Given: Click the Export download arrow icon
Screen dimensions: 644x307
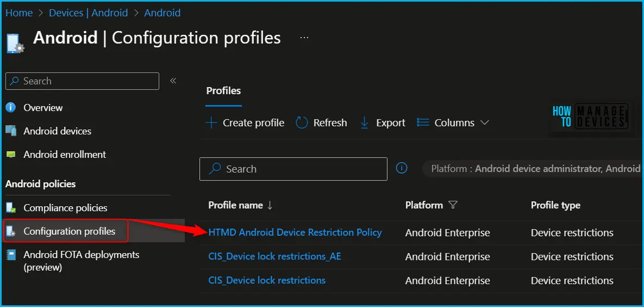Looking at the screenshot, I should (364, 122).
